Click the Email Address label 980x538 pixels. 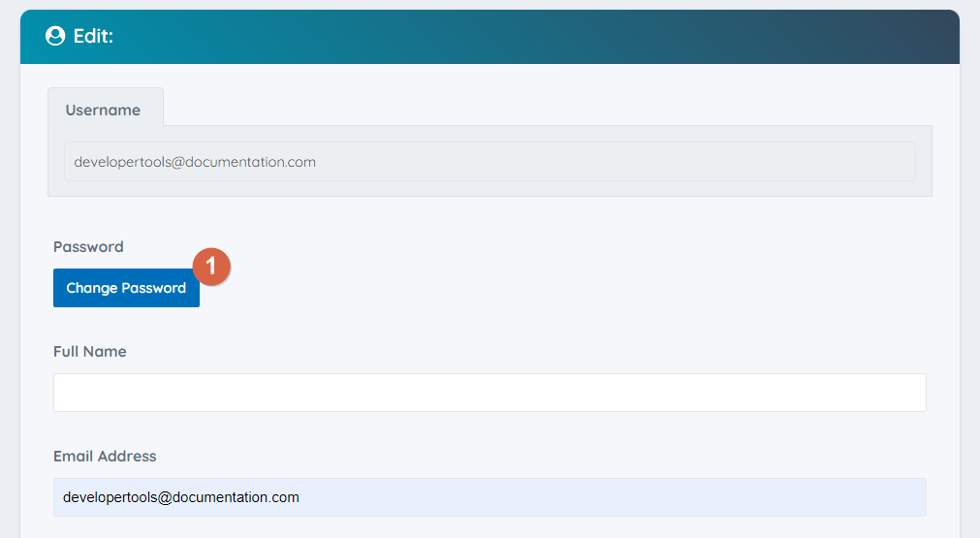[x=105, y=457]
